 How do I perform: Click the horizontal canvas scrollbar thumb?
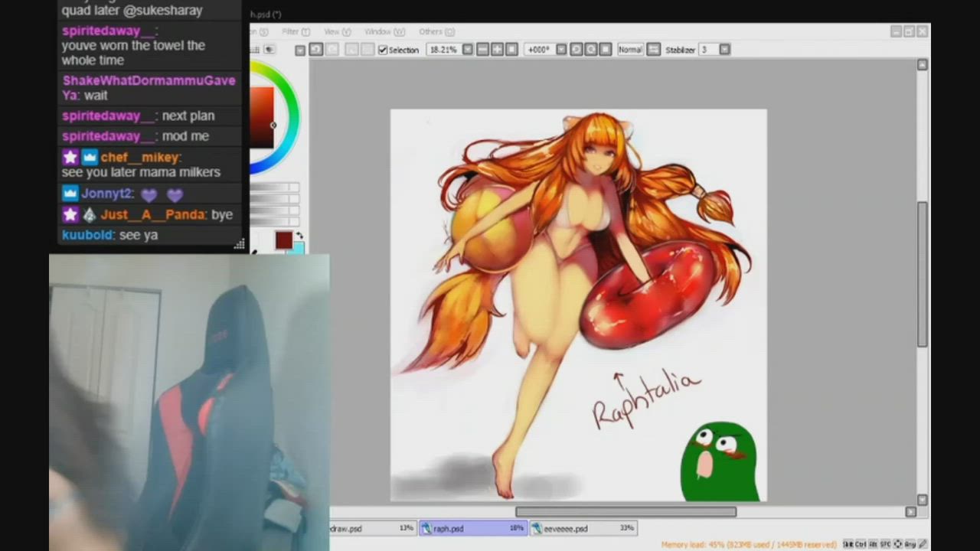pos(626,512)
